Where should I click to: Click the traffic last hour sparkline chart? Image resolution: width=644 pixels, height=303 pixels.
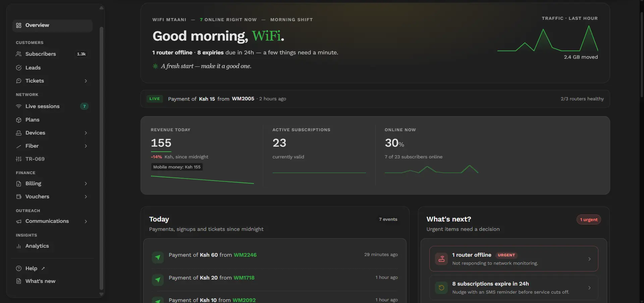click(547, 39)
